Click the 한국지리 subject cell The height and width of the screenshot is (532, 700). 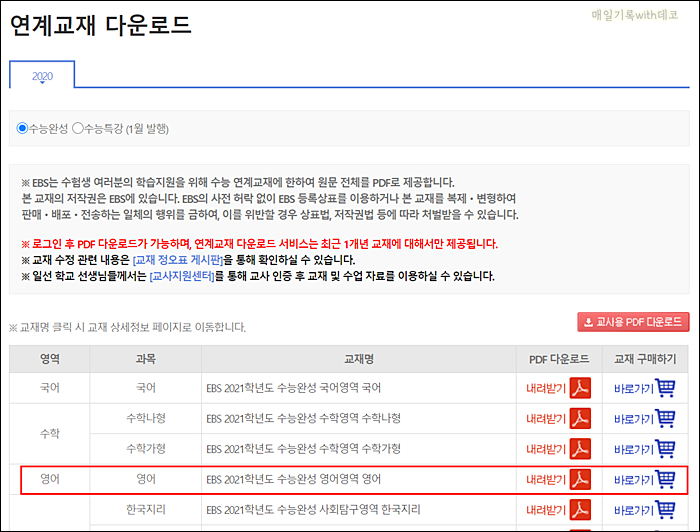(x=146, y=510)
